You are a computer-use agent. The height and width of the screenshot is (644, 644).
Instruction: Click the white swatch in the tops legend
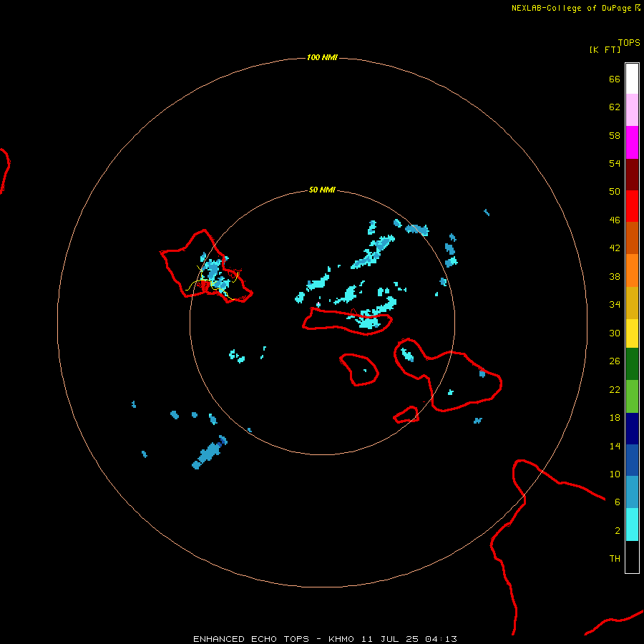(x=632, y=79)
